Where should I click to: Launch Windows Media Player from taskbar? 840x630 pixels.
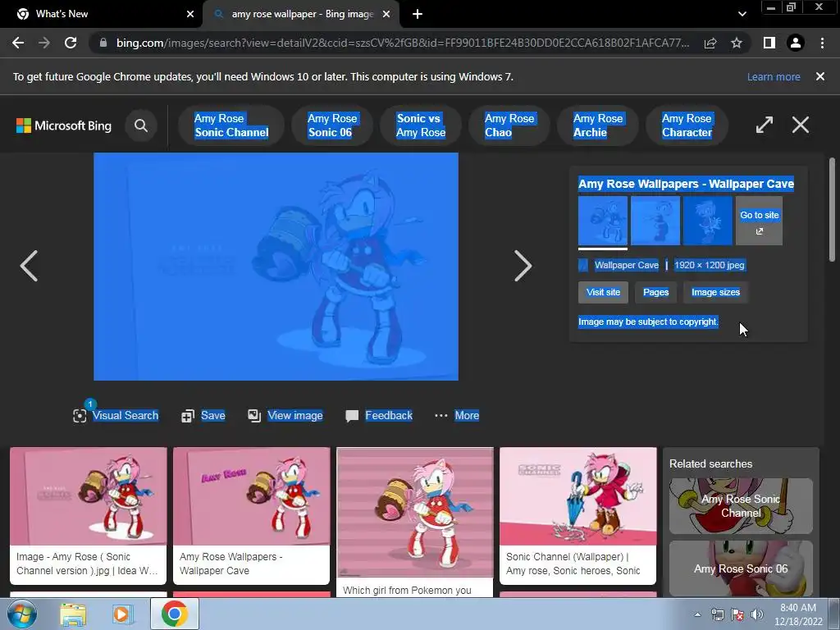click(x=122, y=614)
